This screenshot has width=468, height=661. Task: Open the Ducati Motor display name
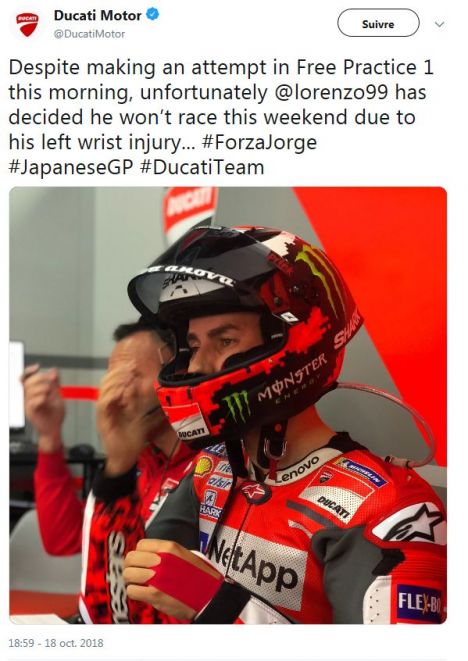pyautogui.click(x=98, y=16)
